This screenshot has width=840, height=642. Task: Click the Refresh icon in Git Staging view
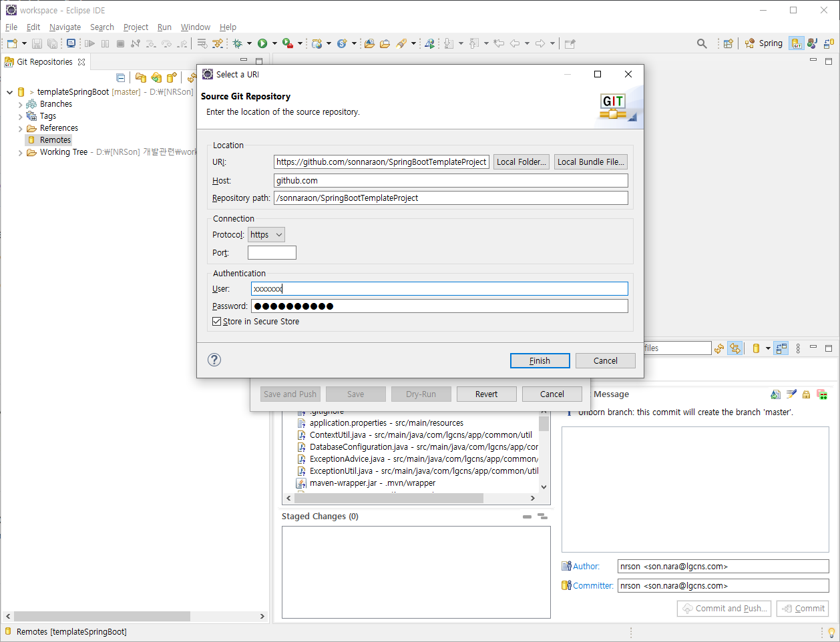[719, 348]
